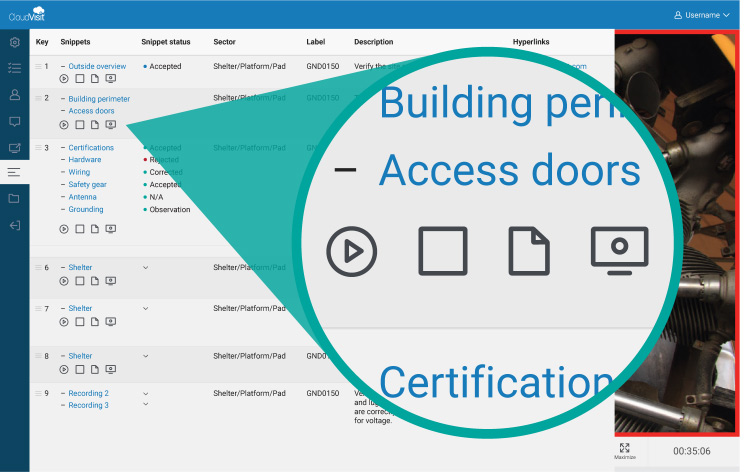Tick the square box under Outside overview
This screenshot has height=472, width=745.
pos(80,78)
